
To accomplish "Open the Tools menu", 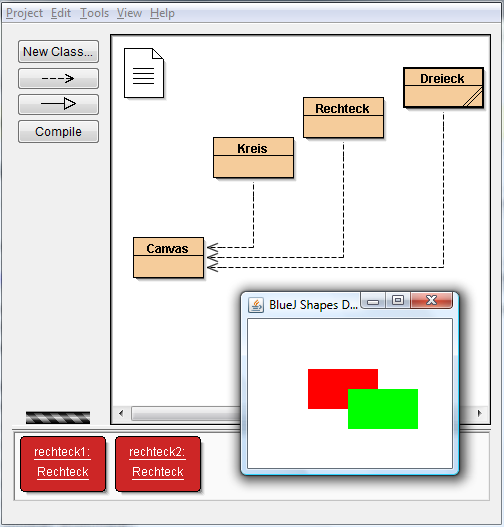I will 94,13.
